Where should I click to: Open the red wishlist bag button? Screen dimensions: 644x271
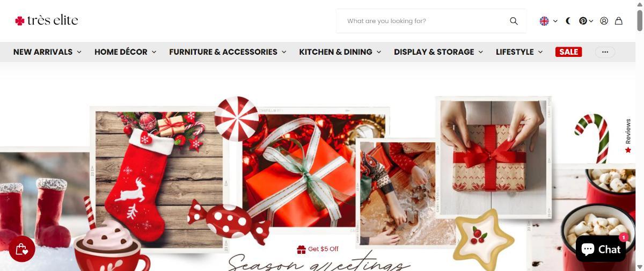[x=22, y=249]
